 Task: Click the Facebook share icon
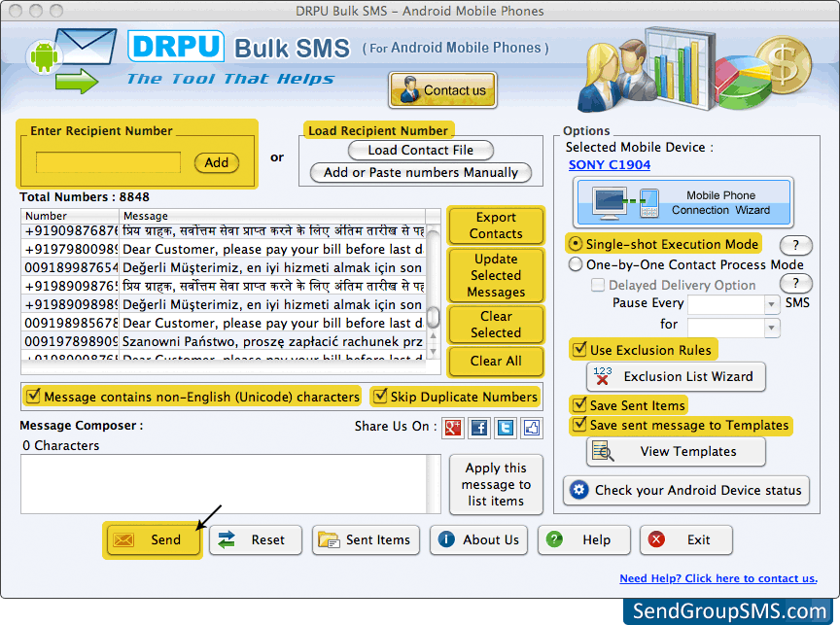coord(479,428)
